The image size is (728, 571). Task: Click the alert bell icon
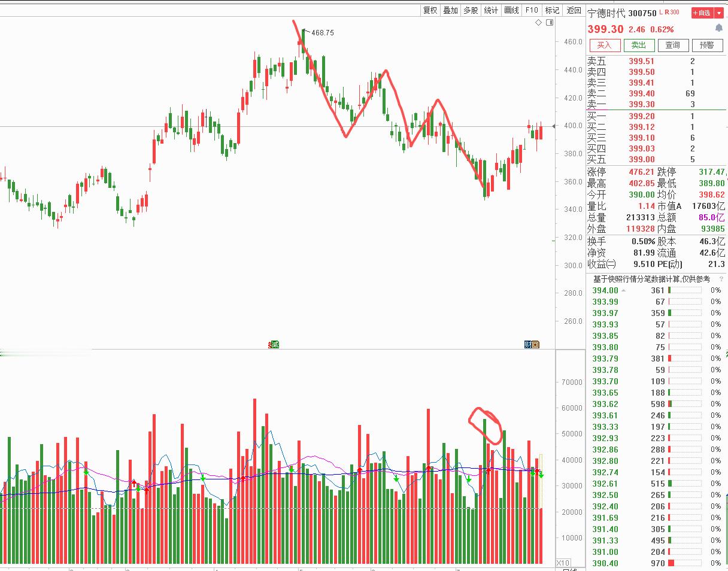point(719,28)
